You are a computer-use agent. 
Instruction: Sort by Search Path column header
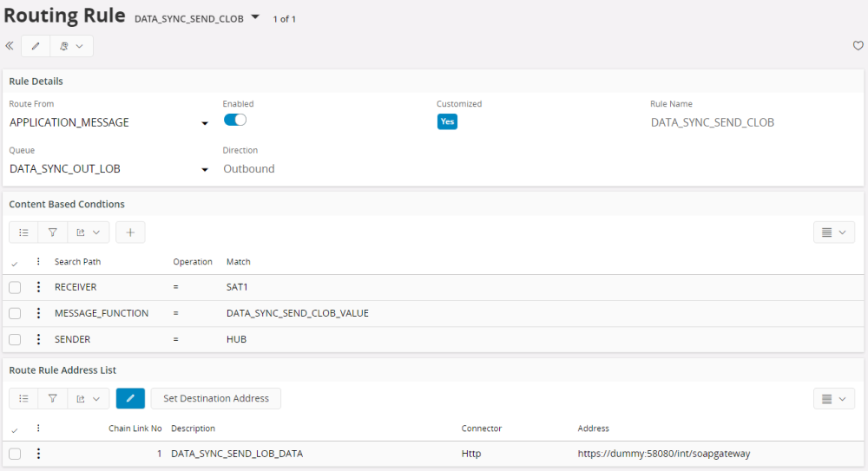(x=77, y=262)
